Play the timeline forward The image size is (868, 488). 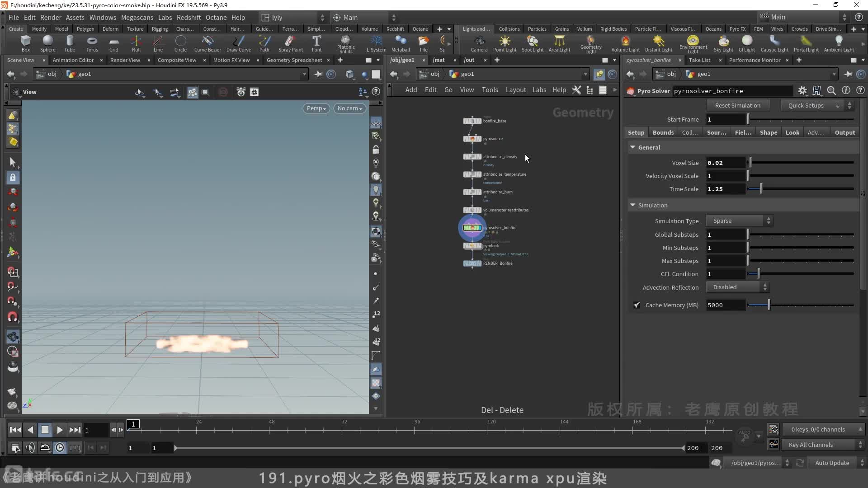pyautogui.click(x=60, y=430)
